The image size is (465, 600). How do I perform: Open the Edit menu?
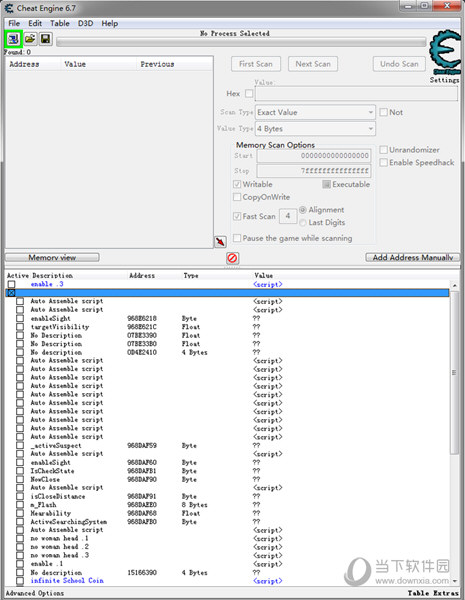[35, 23]
